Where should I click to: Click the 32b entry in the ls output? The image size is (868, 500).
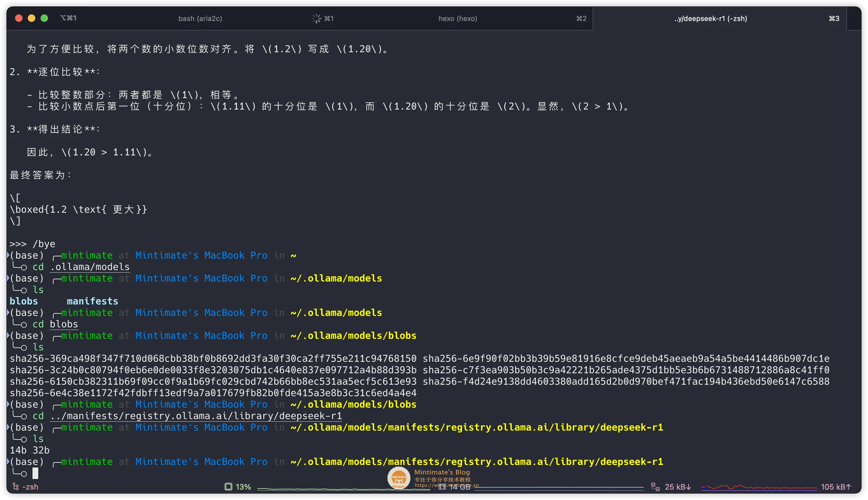click(x=41, y=450)
